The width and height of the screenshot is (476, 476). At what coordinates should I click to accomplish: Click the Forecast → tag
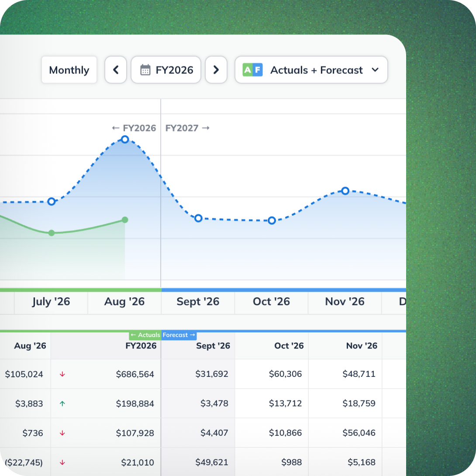(x=179, y=335)
